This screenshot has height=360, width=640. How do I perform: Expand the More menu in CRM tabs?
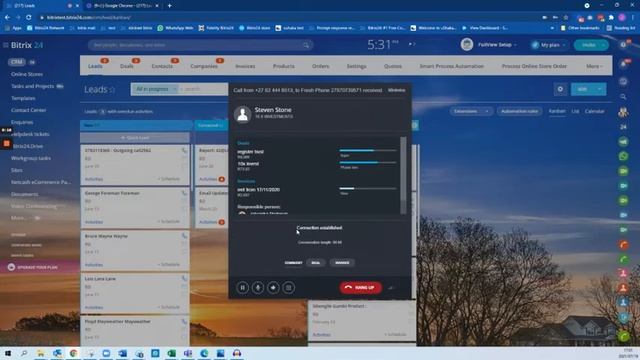pyautogui.click(x=594, y=66)
